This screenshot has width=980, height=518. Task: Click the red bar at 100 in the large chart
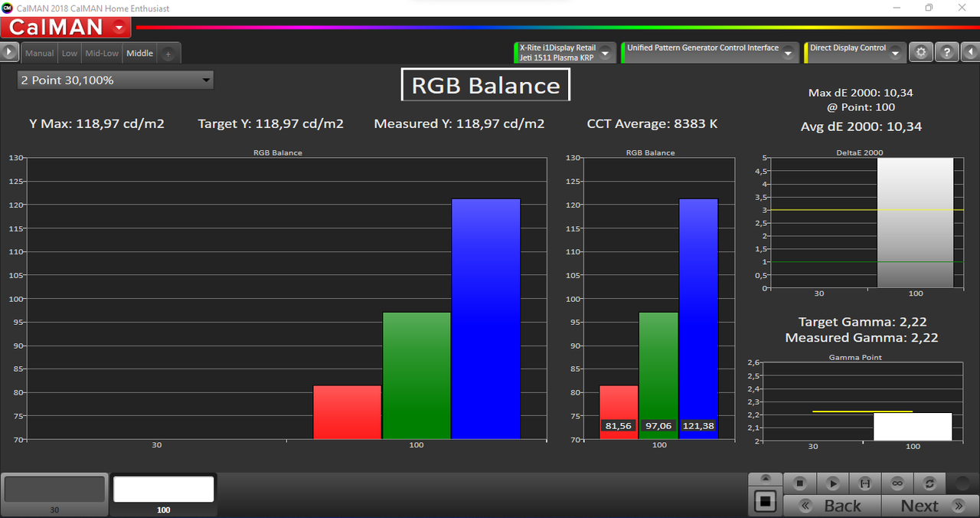tap(347, 412)
